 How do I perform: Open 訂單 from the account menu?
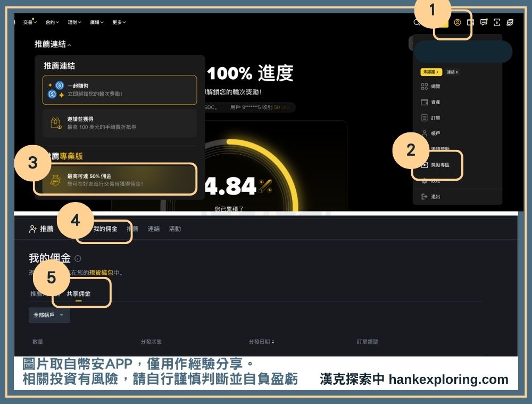434,117
